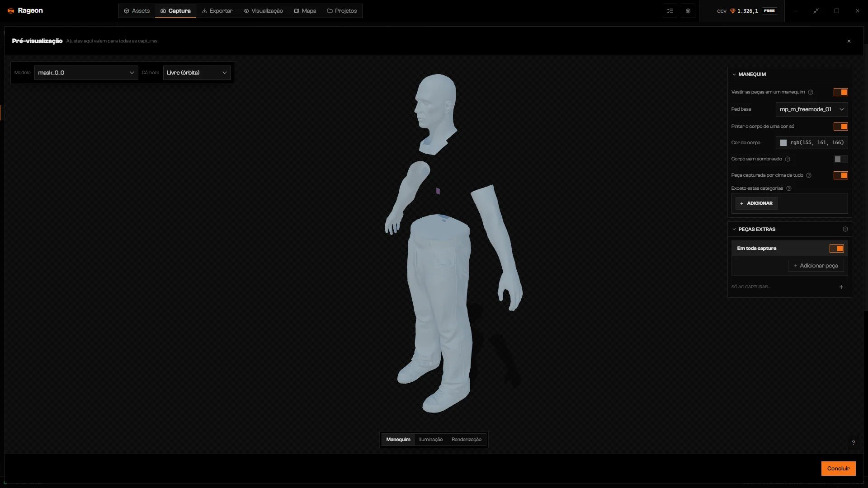Open help icon next to Vestir as peças
This screenshot has width=868, height=488.
tap(811, 92)
